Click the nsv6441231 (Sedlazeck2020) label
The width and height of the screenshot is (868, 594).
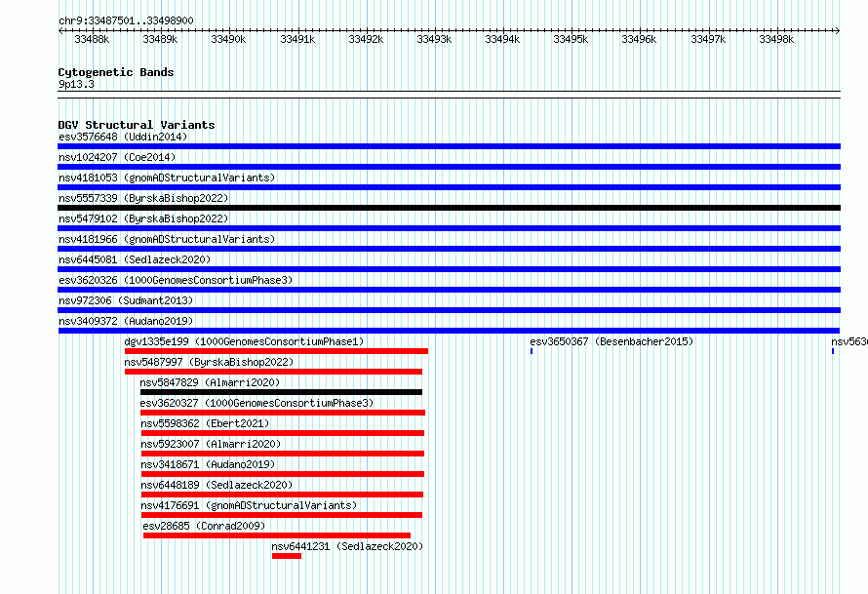pos(347,546)
